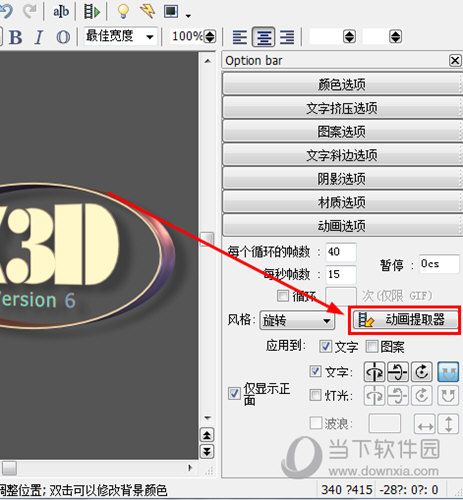Select light vertical axis rotation icon
The image size is (463, 500).
[x=374, y=396]
